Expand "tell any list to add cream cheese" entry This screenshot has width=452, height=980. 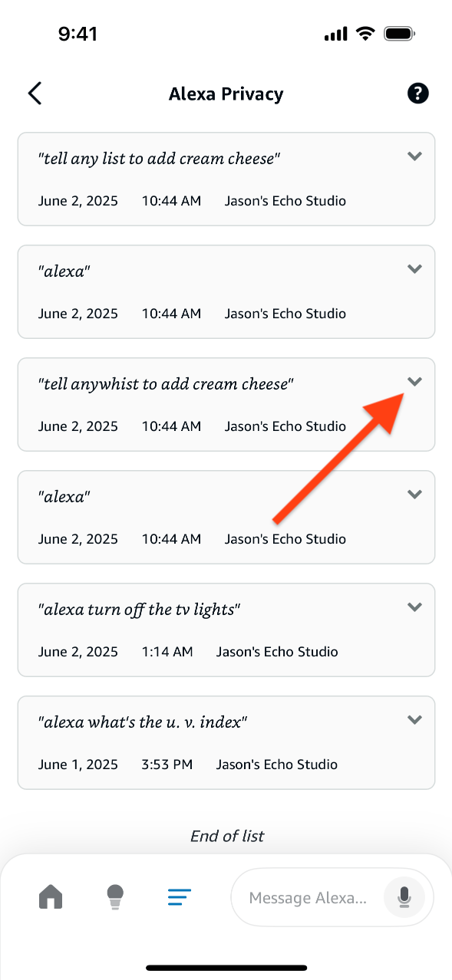click(x=414, y=156)
